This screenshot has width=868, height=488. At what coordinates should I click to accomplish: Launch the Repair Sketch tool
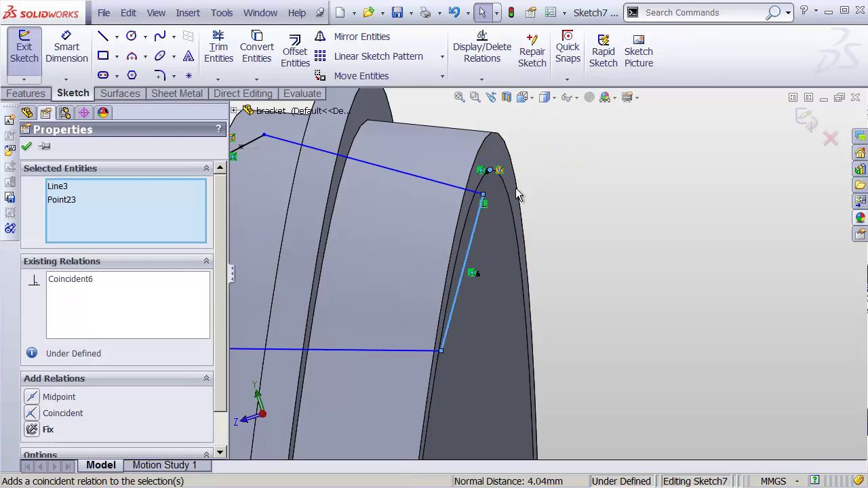coord(532,52)
